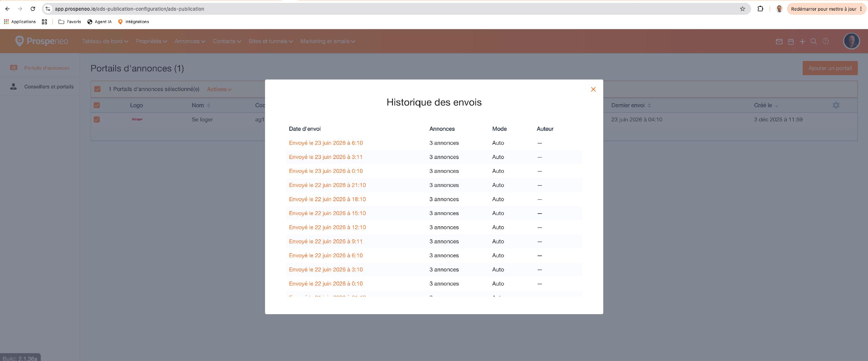Open the Contacts navigation menu

coord(227,41)
